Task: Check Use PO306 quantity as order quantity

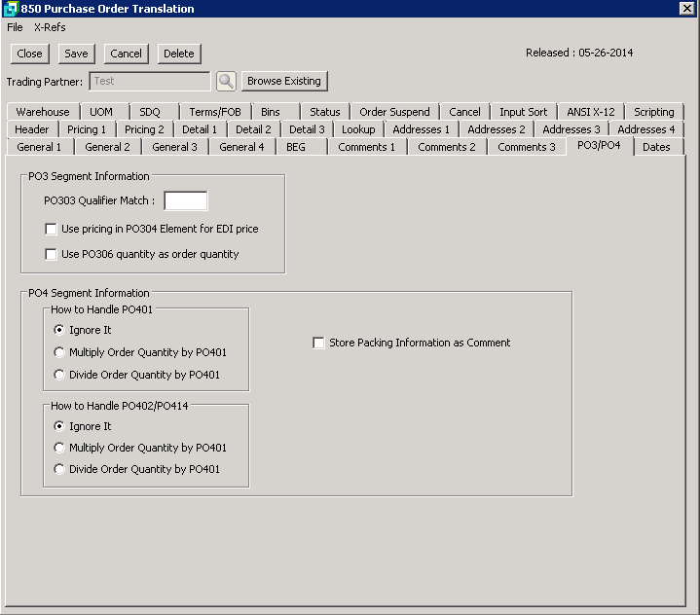Action: click(52, 254)
